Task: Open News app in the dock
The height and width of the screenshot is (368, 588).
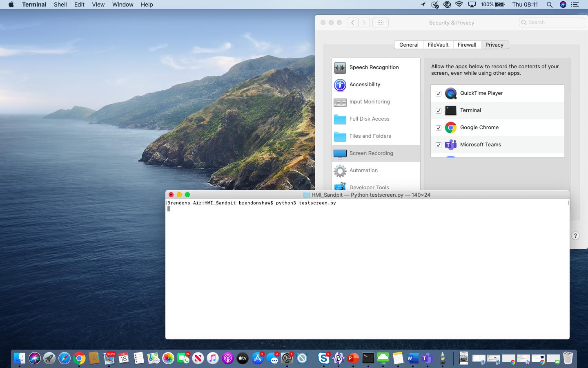Action: [198, 359]
